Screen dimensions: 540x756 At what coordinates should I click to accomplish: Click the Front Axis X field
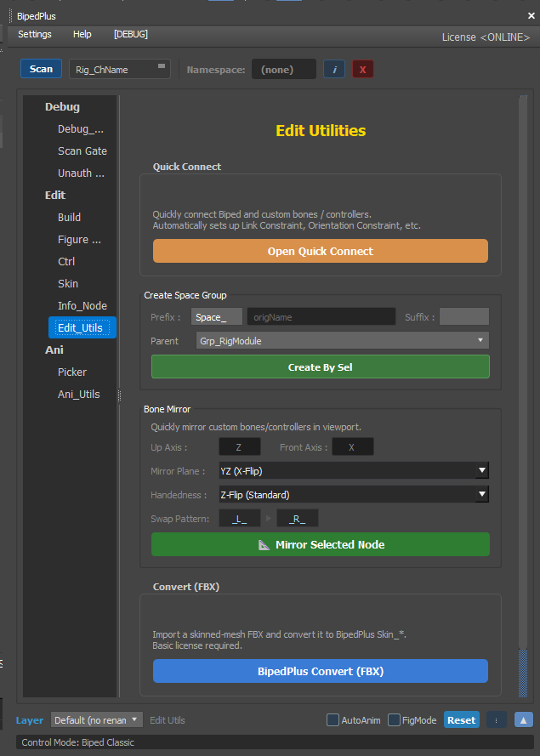click(352, 447)
